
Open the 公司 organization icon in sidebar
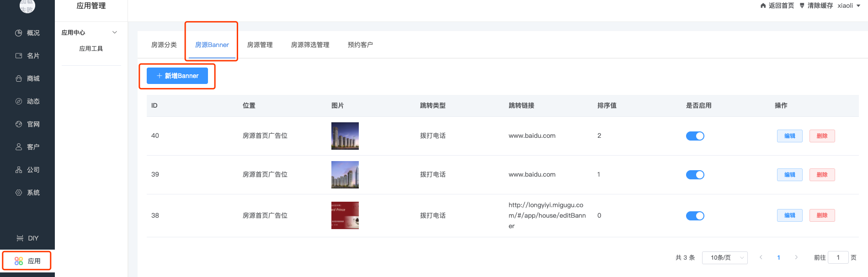point(19,170)
